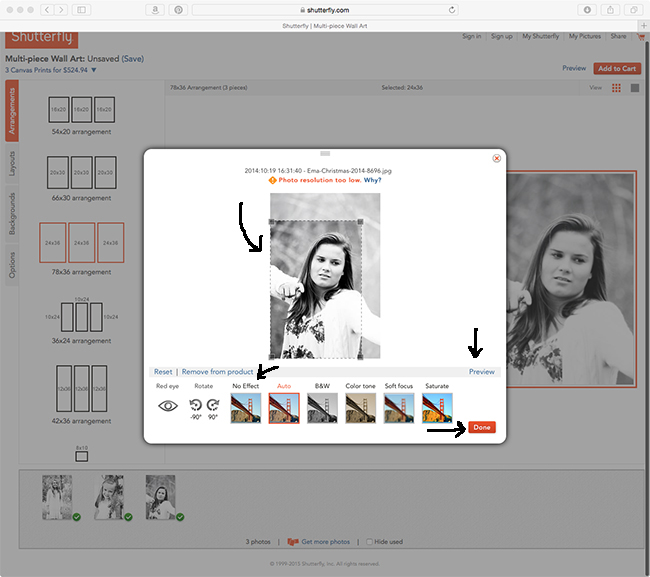Click the Sign in link

click(x=472, y=36)
